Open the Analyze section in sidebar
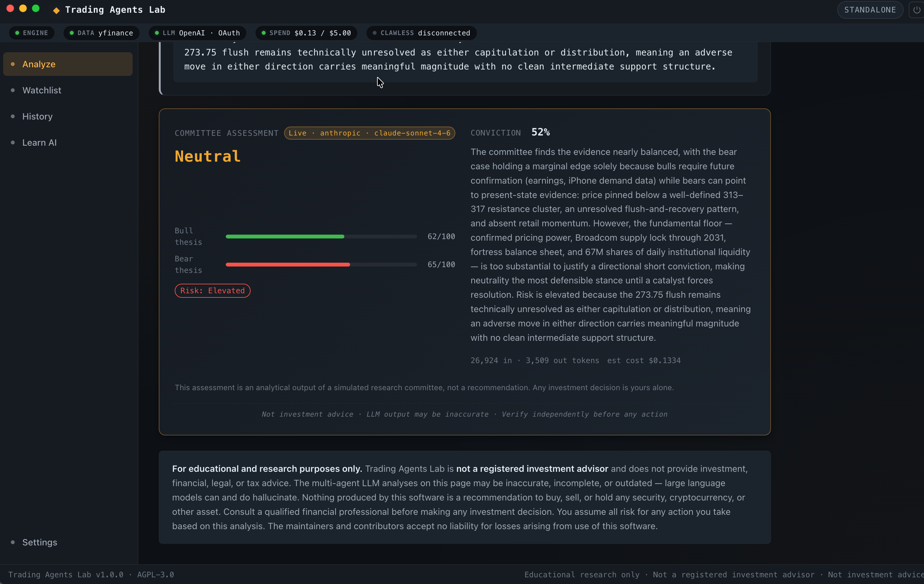Screen dimensions: 924x584 [x=68, y=64]
